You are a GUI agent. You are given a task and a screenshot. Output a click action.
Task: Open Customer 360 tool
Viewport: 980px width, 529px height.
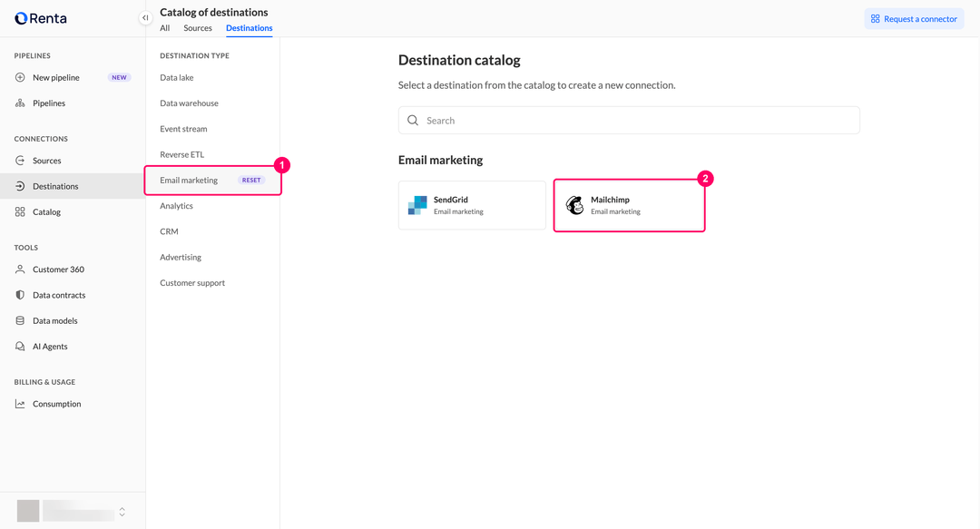pos(73,269)
